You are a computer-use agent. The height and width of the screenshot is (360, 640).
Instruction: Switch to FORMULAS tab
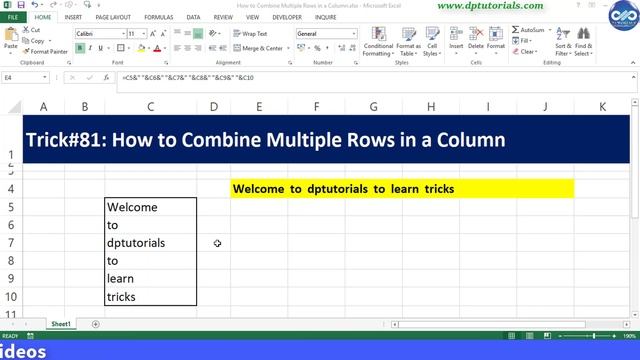pyautogui.click(x=158, y=17)
